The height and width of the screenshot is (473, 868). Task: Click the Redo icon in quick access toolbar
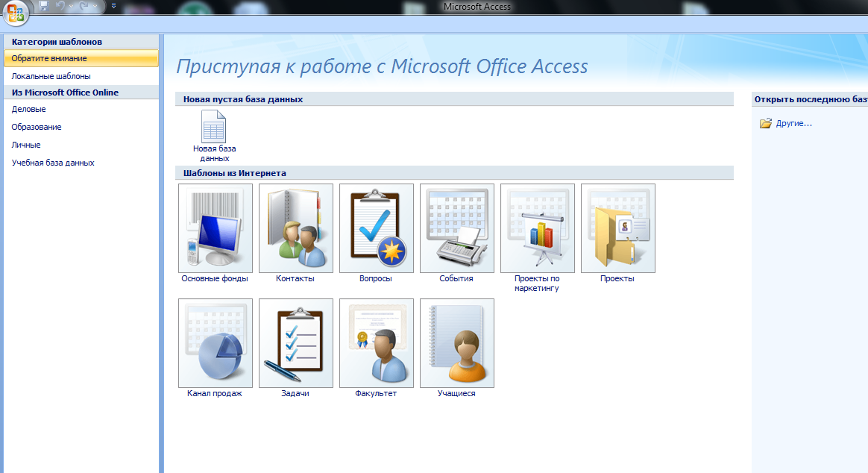pos(84,6)
